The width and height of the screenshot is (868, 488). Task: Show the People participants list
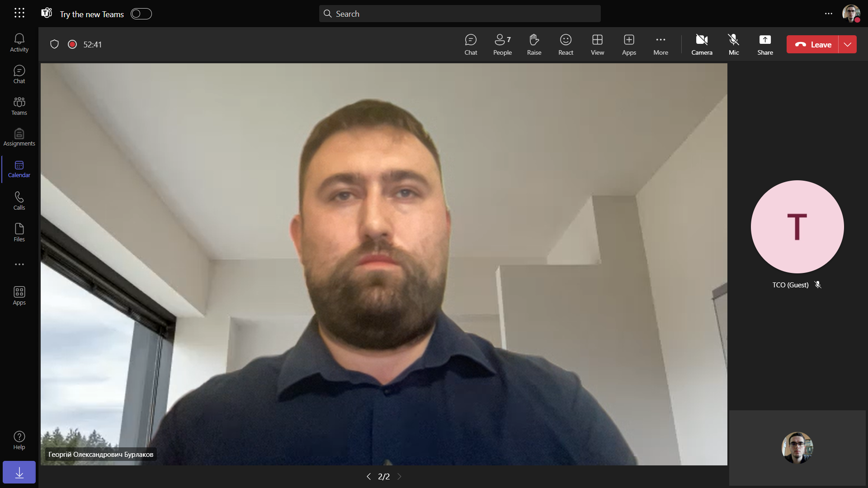tap(502, 45)
